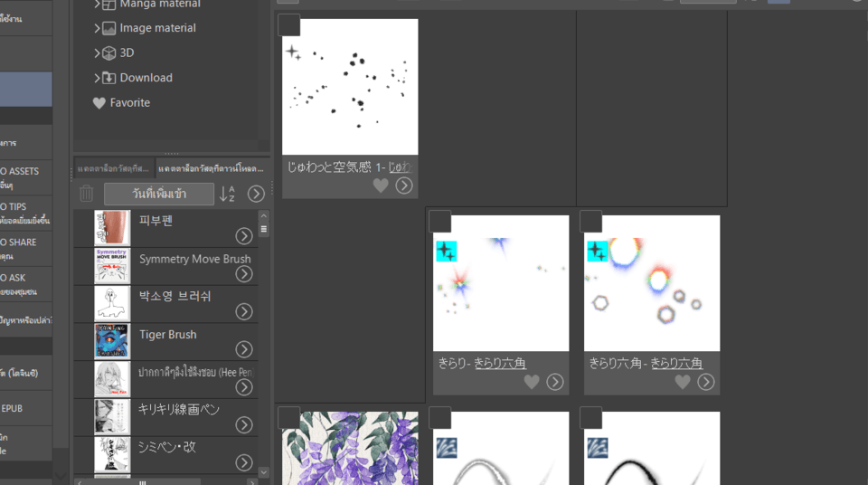
Task: Open the きらり sparkle thumbnail
Action: point(501,283)
